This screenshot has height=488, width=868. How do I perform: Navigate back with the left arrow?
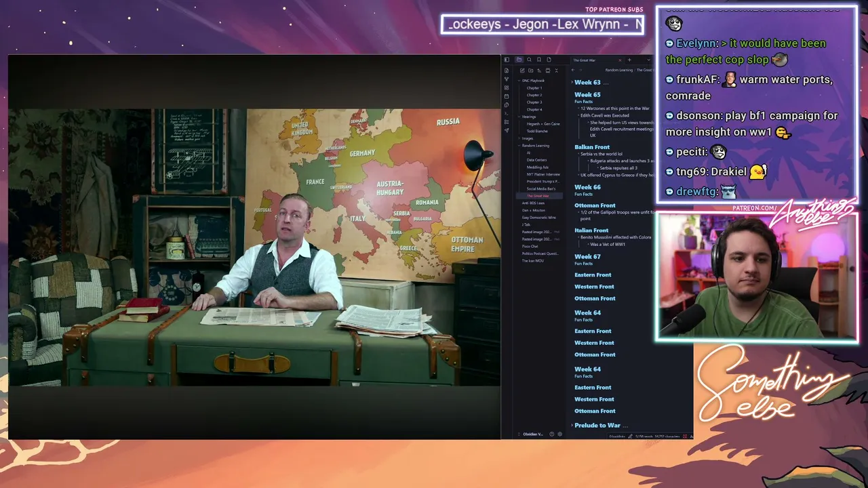click(x=573, y=70)
